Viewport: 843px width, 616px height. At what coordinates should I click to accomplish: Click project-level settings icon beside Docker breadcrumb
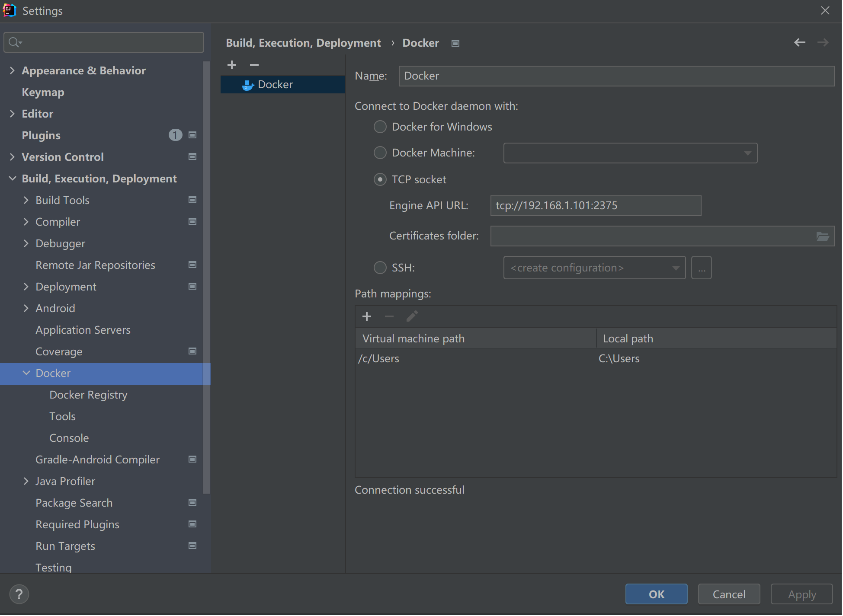pos(455,43)
